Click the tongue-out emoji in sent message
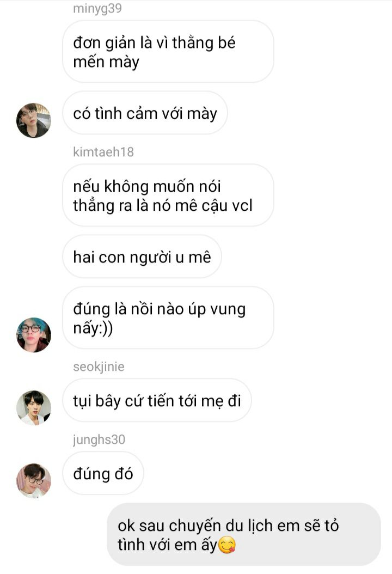 pyautogui.click(x=227, y=545)
